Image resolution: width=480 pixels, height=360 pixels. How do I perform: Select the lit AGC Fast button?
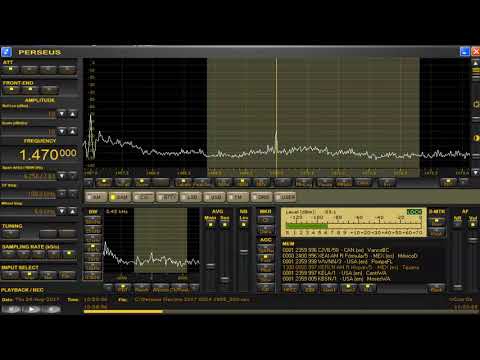pos(265,258)
